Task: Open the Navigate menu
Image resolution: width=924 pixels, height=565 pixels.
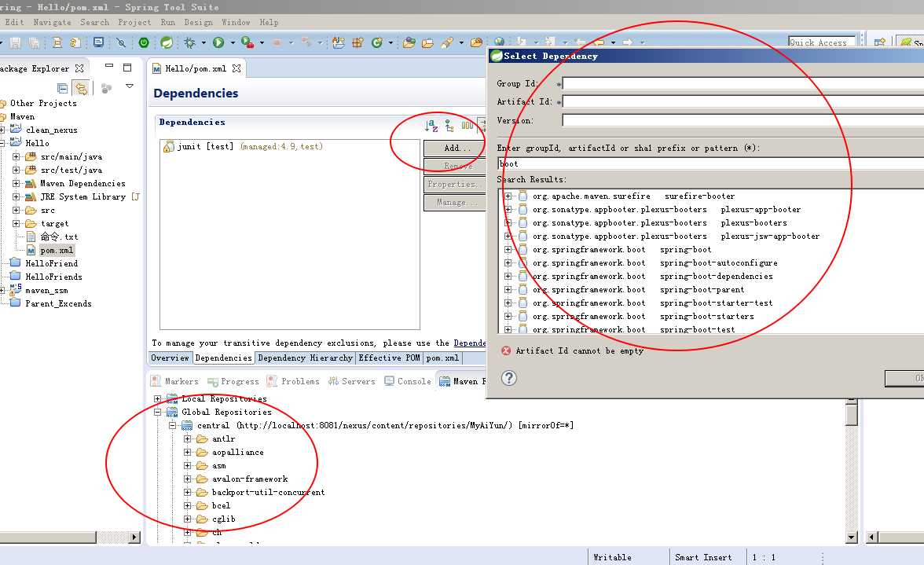Action: click(52, 22)
